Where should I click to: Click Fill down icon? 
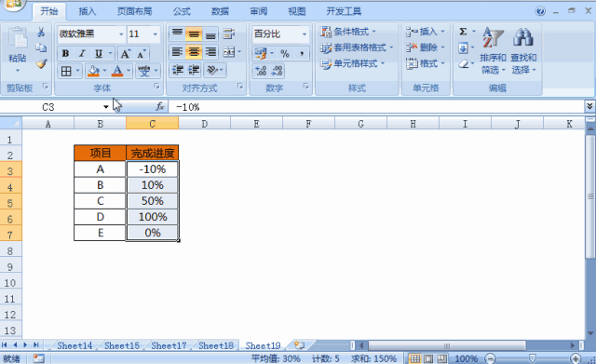pyautogui.click(x=463, y=48)
